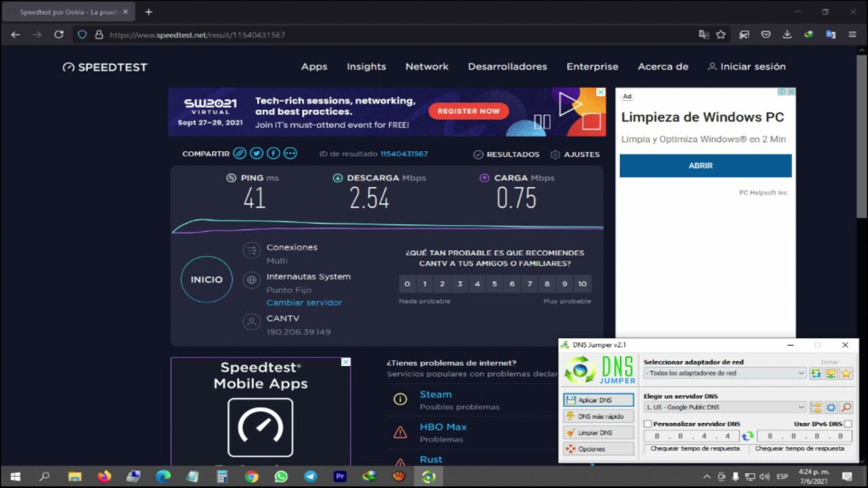Open Microsoft Edge from the taskbar
The height and width of the screenshot is (488, 868).
163,476
